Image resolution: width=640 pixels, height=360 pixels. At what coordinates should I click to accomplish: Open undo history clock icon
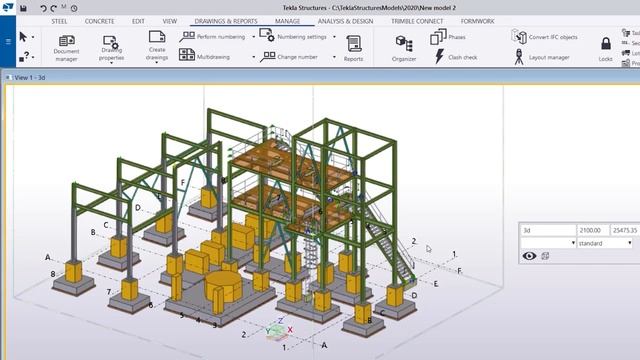pyautogui.click(x=74, y=8)
